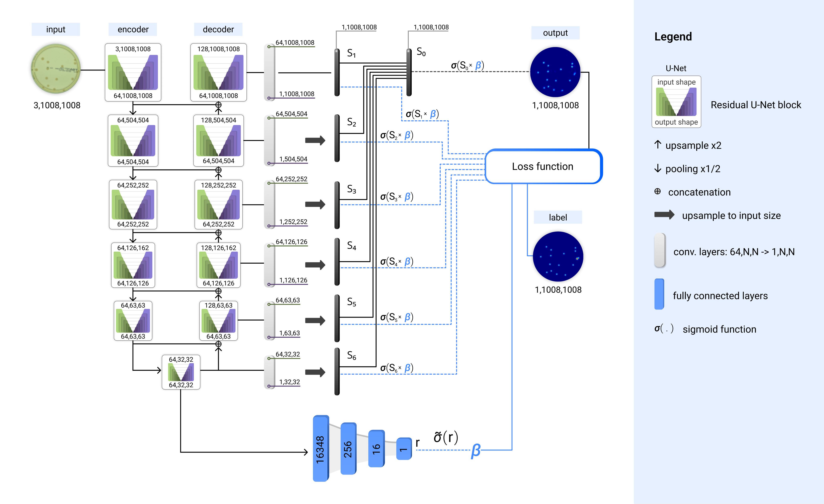Click the σ(S5×β) formula
The image size is (824, 504).
[x=397, y=317]
